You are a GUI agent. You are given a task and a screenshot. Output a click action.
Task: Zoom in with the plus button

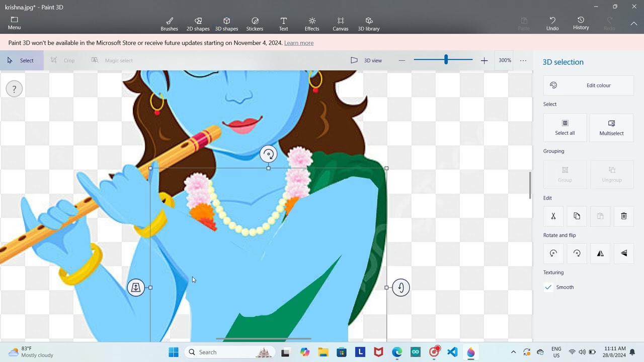coord(484,60)
